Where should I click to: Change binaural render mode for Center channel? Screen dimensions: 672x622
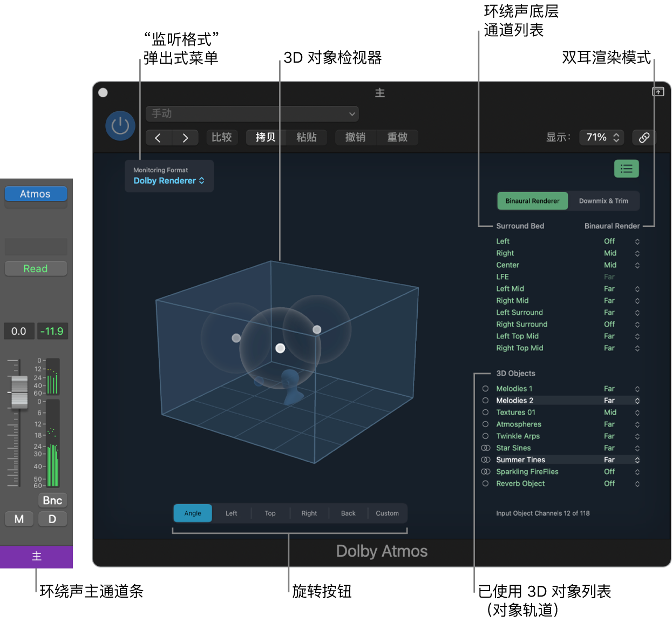[x=621, y=265]
